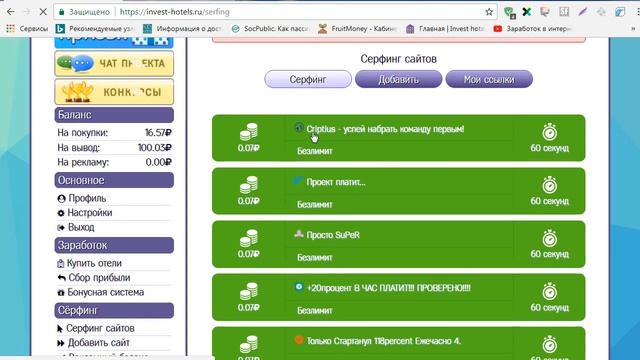
Task: Click the Профиль user icon
Action: [x=61, y=199]
